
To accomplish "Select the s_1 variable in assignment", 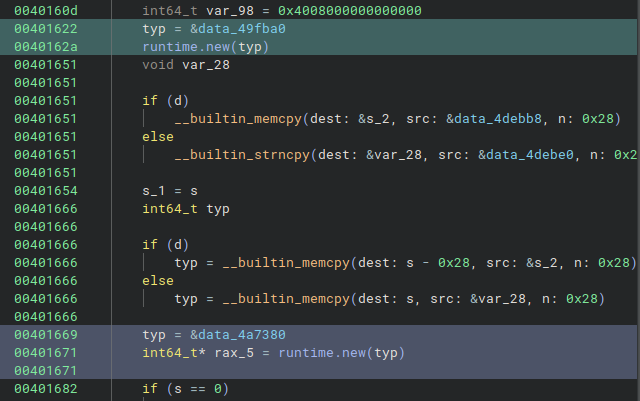I will [x=154, y=190].
